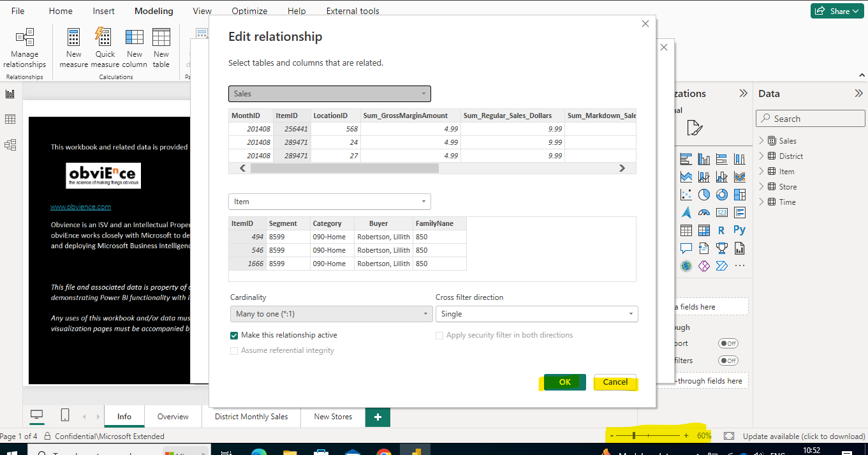Screen dimensions: 868x455
Task: Switch to mobile layout icon
Action: pyautogui.click(x=65, y=415)
